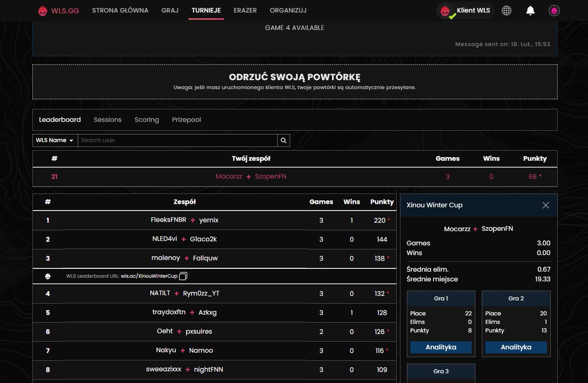Select player malenoy
Image resolution: width=588 pixels, height=383 pixels.
[x=166, y=258]
